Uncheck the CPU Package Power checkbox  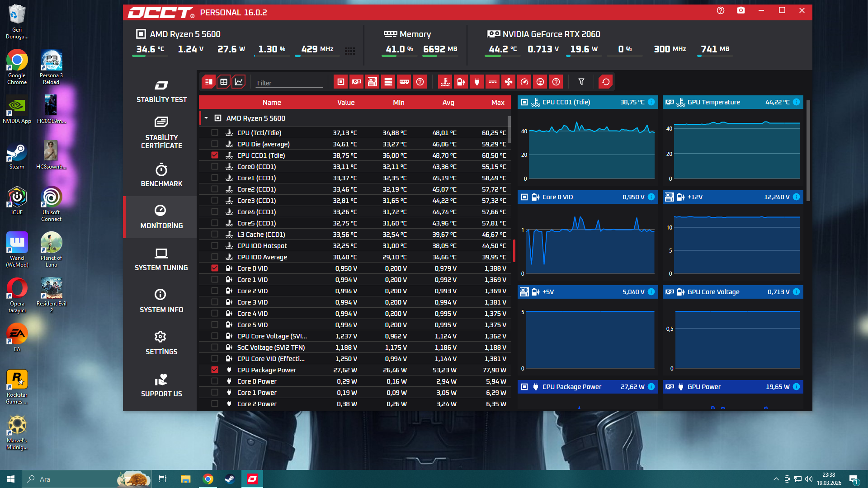pyautogui.click(x=215, y=370)
